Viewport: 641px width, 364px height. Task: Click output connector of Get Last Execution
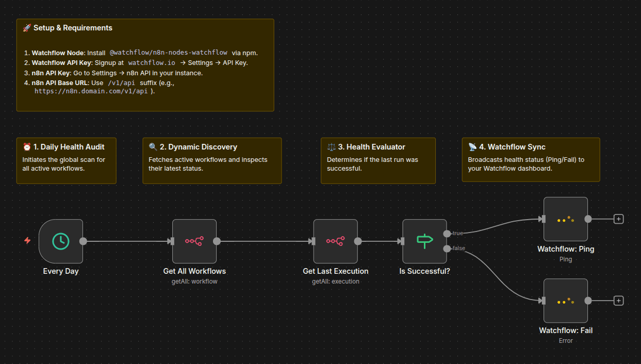point(358,241)
